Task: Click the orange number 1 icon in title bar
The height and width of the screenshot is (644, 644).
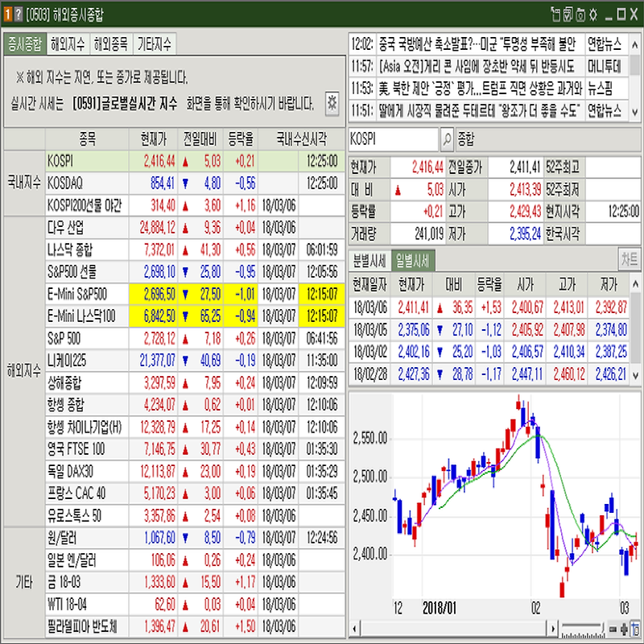Action: (8, 14)
